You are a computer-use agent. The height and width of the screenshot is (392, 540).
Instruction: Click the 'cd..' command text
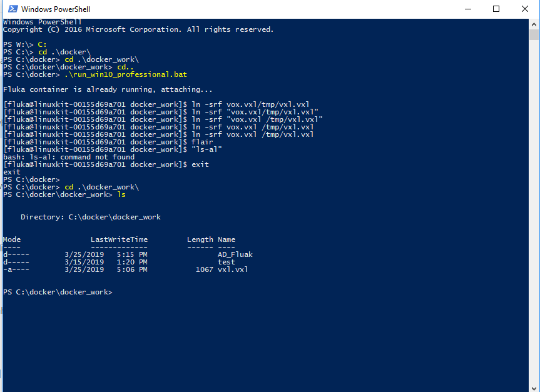tap(125, 67)
